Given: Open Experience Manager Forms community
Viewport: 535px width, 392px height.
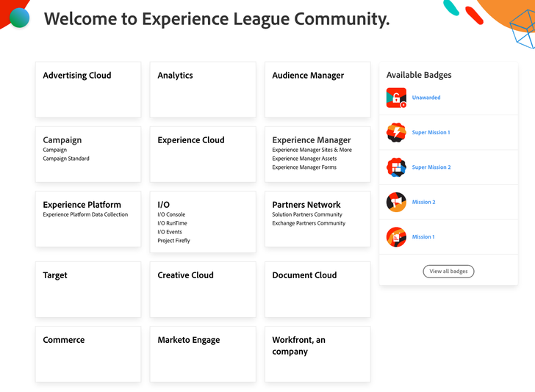Looking at the screenshot, I should pos(304,167).
